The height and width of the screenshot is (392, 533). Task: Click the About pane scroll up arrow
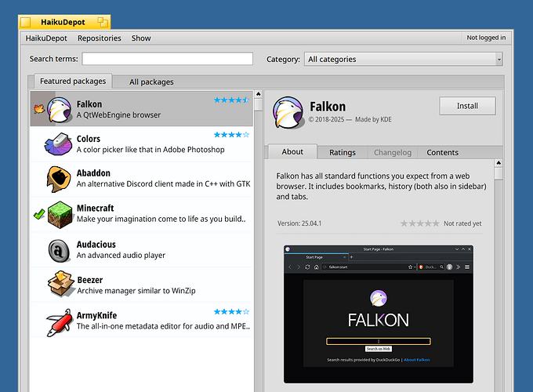tap(499, 163)
